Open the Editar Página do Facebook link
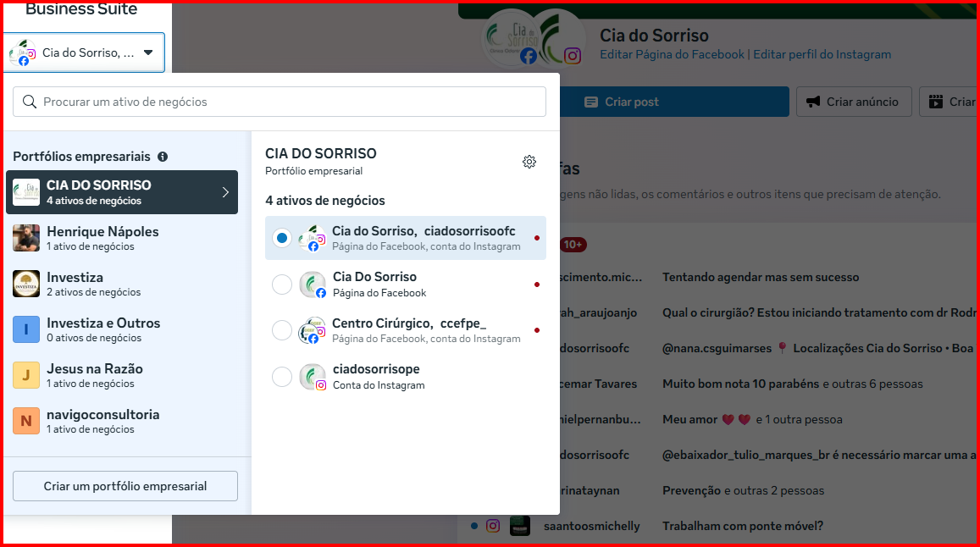The image size is (980, 547). 672,54
